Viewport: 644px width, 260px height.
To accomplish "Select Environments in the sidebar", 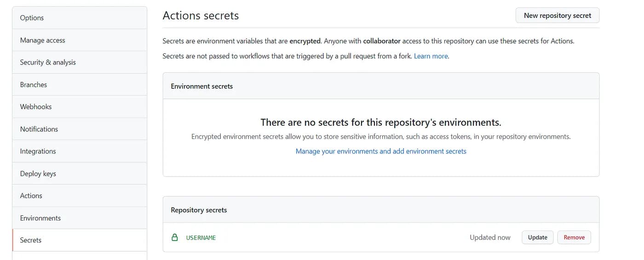I will [40, 218].
